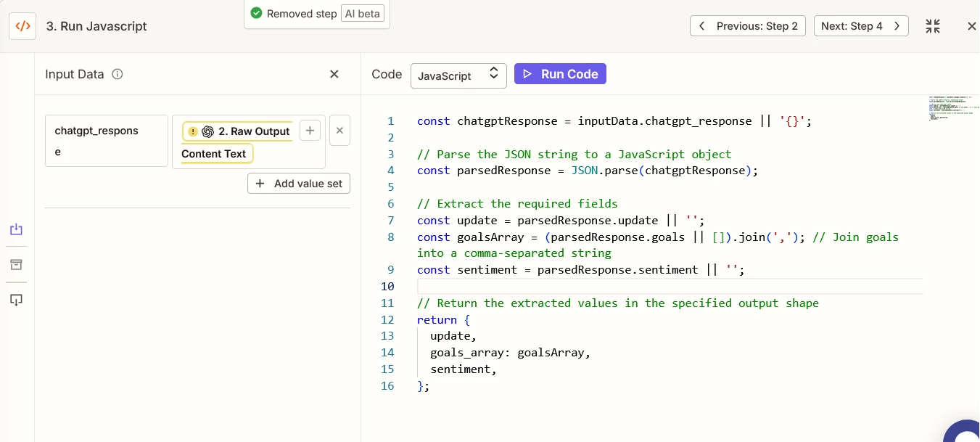Click the ChatGPT logo in Raw Output pill
This screenshot has width=980, height=442.
(x=207, y=131)
